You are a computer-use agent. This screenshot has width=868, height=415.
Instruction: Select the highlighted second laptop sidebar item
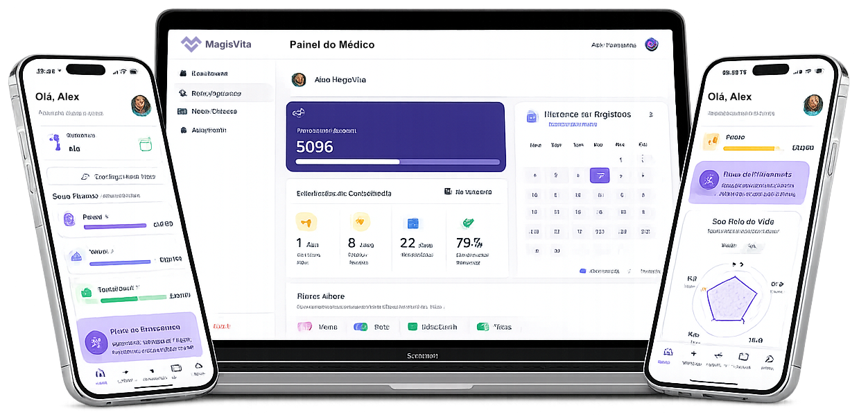pyautogui.click(x=222, y=92)
